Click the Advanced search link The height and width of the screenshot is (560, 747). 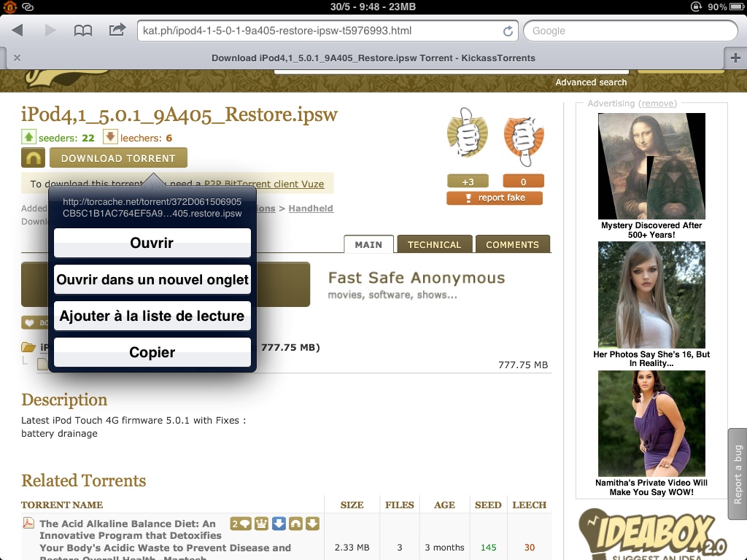pos(591,82)
